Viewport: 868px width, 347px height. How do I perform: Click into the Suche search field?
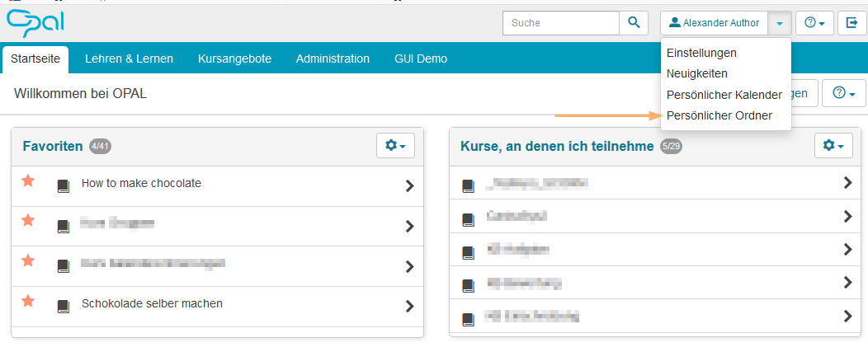(561, 23)
